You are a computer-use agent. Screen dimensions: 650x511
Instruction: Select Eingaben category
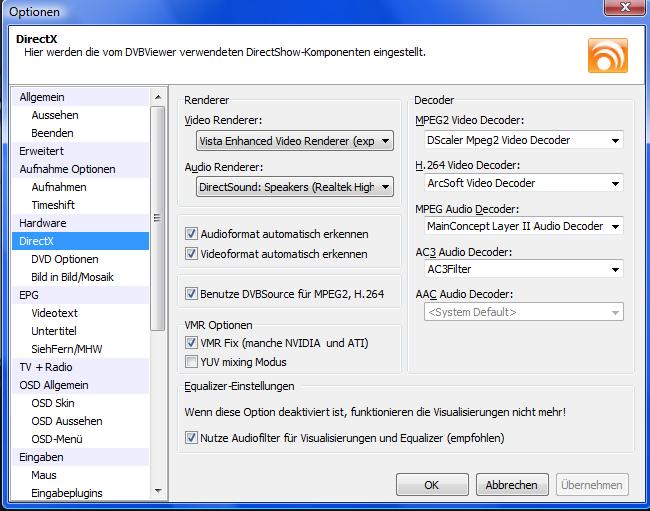point(80,457)
